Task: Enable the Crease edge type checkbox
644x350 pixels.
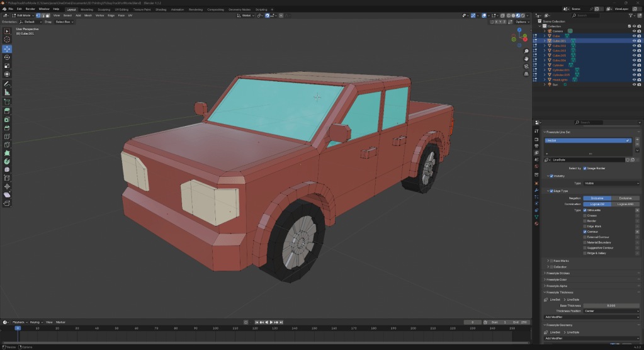Action: pyautogui.click(x=585, y=215)
